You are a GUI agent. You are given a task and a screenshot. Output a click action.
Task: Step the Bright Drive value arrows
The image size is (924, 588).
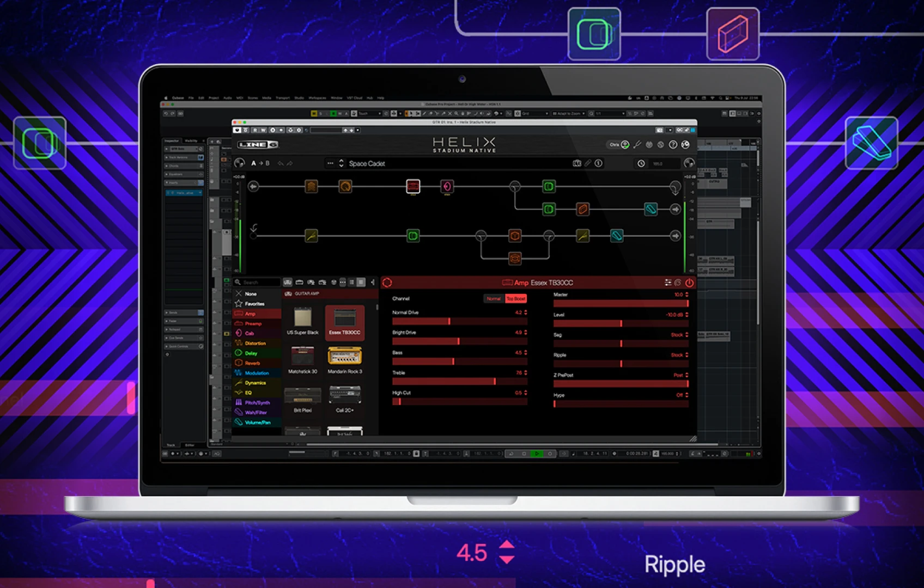(x=525, y=333)
